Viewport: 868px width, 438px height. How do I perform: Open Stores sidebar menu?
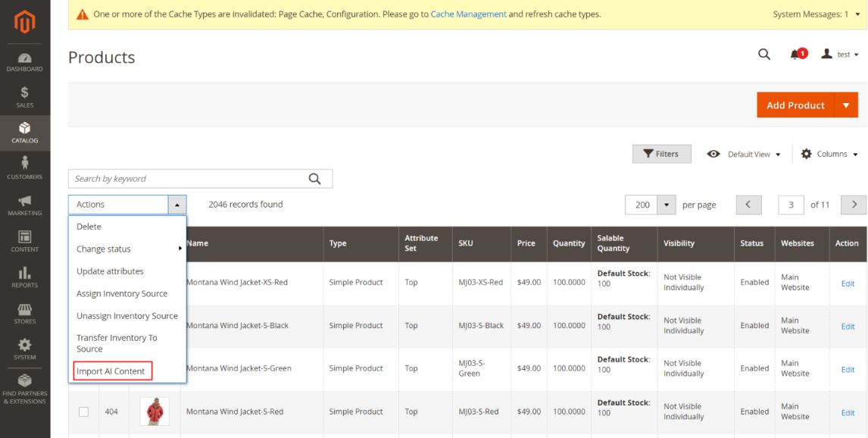coord(24,314)
